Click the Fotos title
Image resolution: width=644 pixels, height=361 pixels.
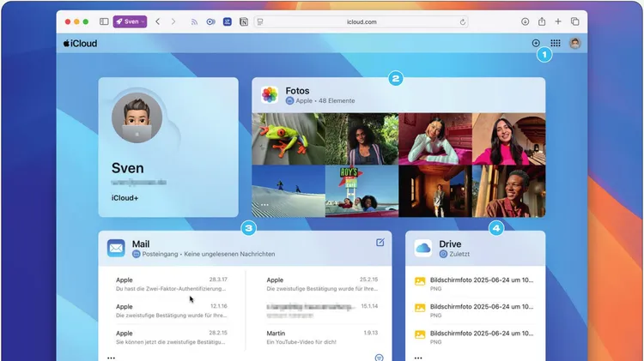pos(297,91)
